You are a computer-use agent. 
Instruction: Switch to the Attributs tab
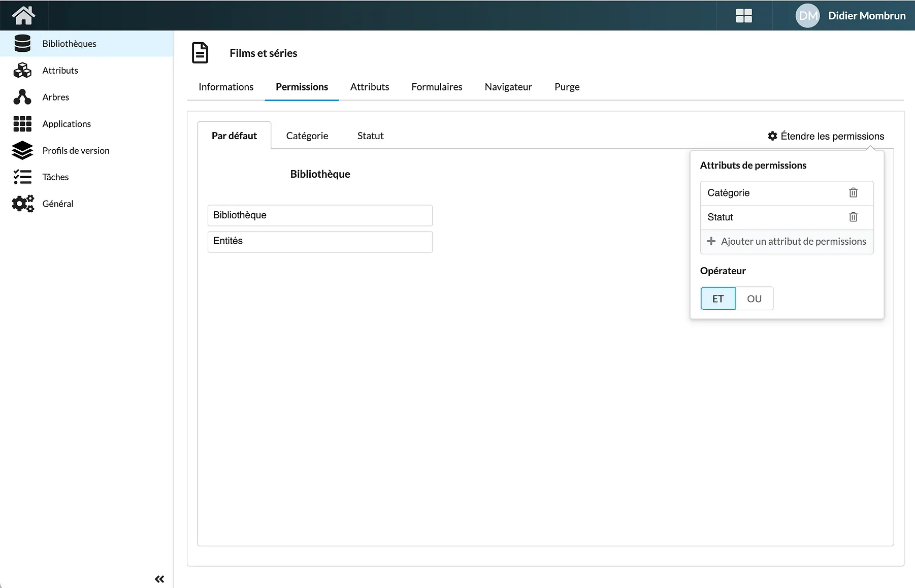(370, 87)
